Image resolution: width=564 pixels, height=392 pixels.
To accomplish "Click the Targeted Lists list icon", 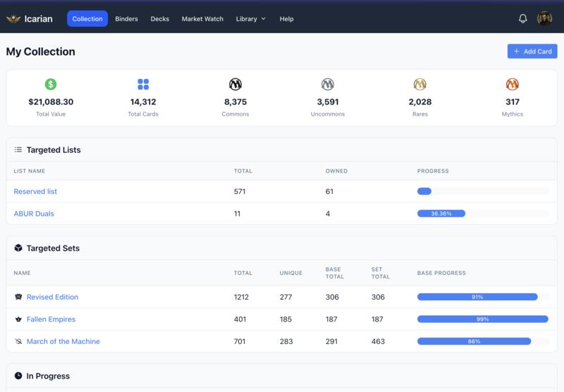I will point(18,149).
